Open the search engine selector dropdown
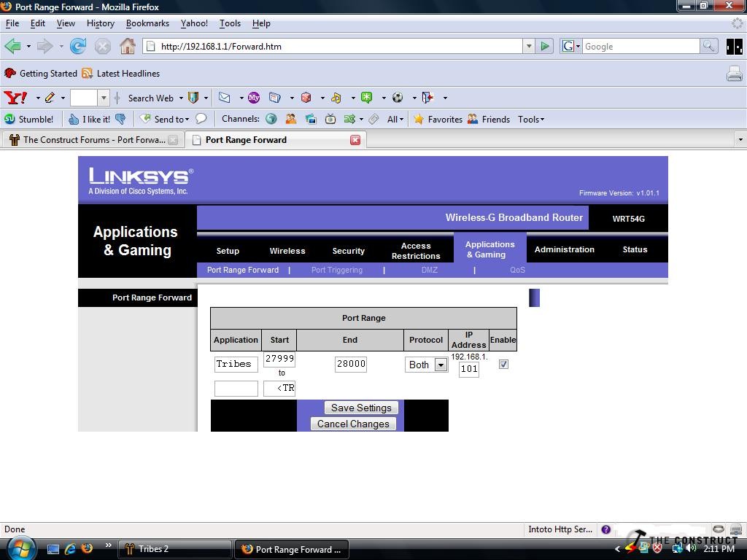 pos(571,46)
